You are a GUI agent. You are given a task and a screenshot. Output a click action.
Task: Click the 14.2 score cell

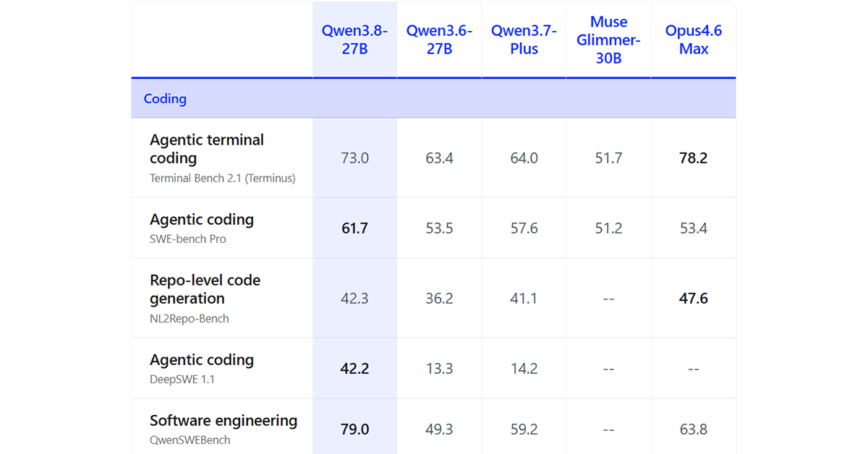pos(524,369)
